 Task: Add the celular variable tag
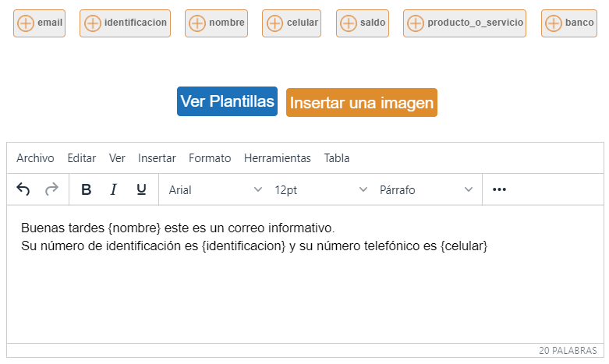pyautogui.click(x=292, y=23)
